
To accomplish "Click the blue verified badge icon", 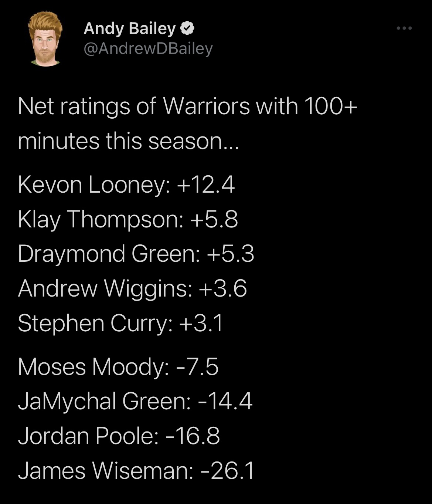I will (187, 28).
